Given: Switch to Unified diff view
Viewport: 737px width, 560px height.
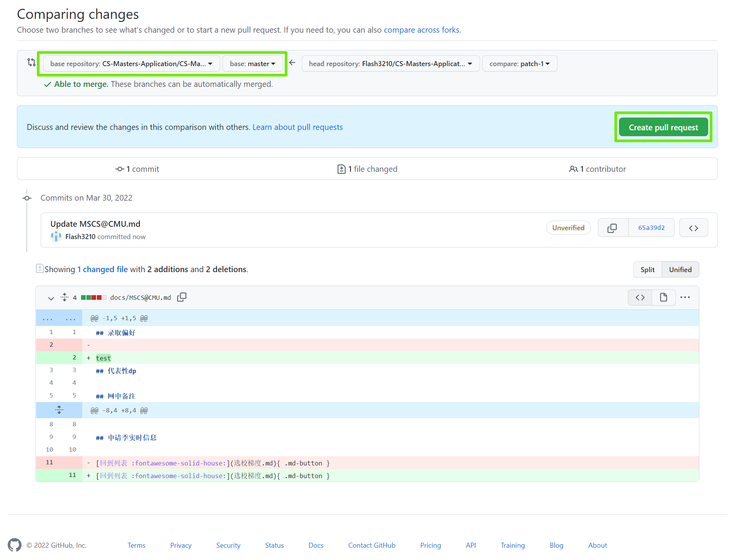Looking at the screenshot, I should tap(680, 270).
